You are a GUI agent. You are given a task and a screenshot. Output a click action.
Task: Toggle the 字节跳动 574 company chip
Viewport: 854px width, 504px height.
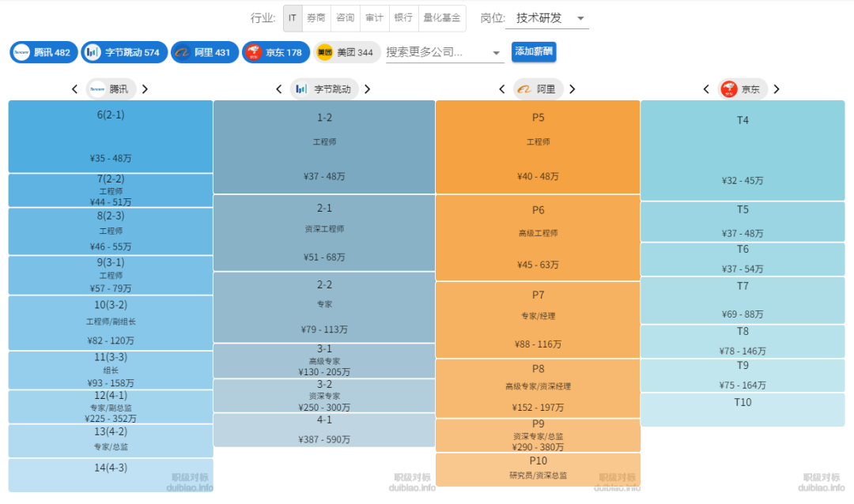pyautogui.click(x=124, y=52)
